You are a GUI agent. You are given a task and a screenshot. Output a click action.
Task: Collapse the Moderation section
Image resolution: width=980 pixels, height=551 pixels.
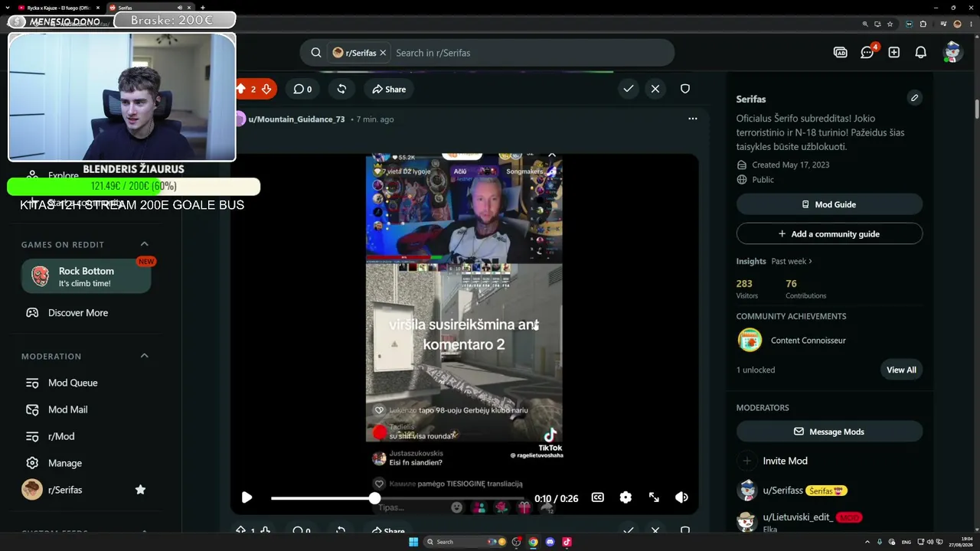click(144, 356)
